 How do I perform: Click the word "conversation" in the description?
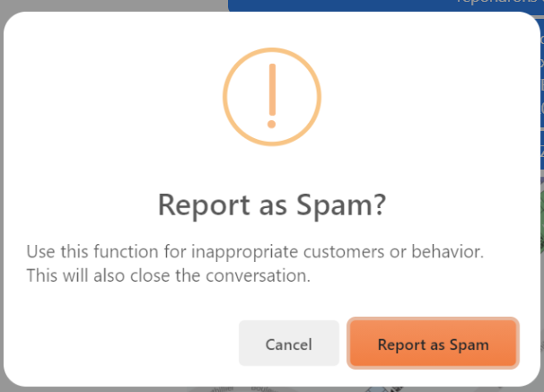(x=258, y=275)
